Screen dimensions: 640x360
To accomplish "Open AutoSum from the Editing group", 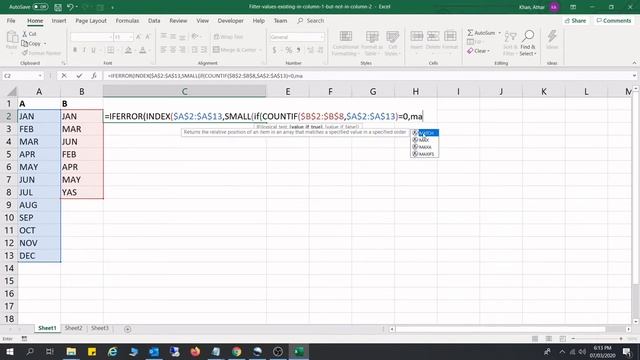I will tap(481, 33).
